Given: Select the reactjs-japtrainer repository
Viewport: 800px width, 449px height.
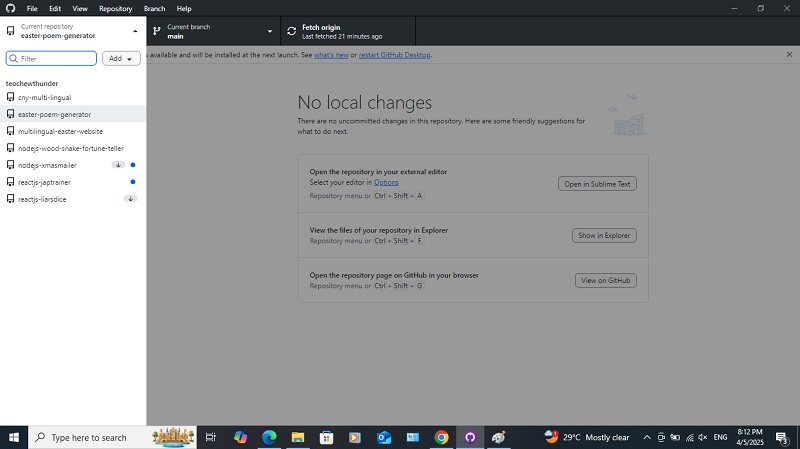Looking at the screenshot, I should pos(73,182).
